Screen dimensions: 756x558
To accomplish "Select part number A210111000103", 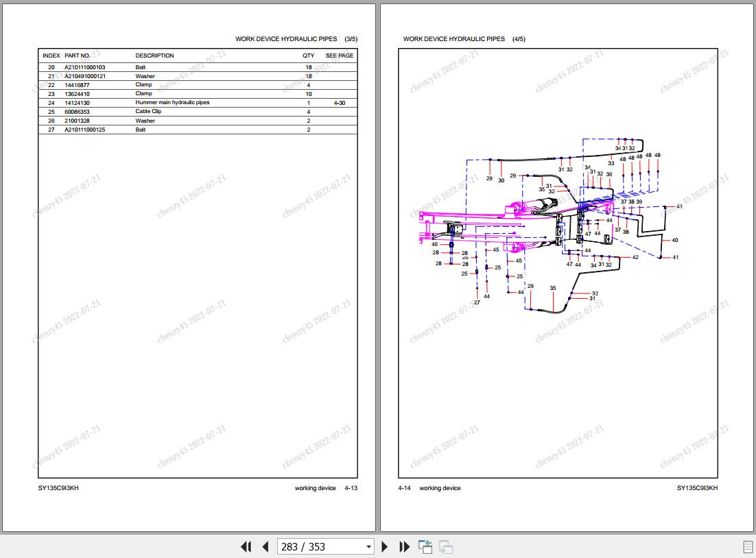I will (x=85, y=67).
